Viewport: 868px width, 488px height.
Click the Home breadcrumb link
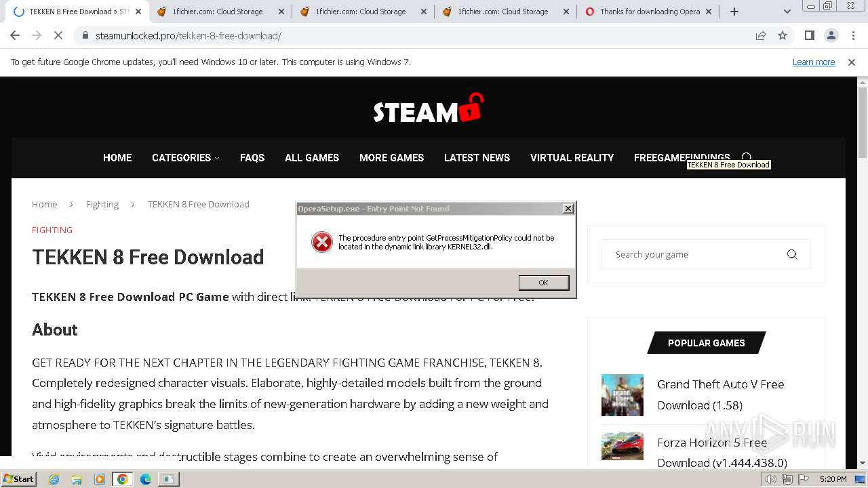(44, 204)
